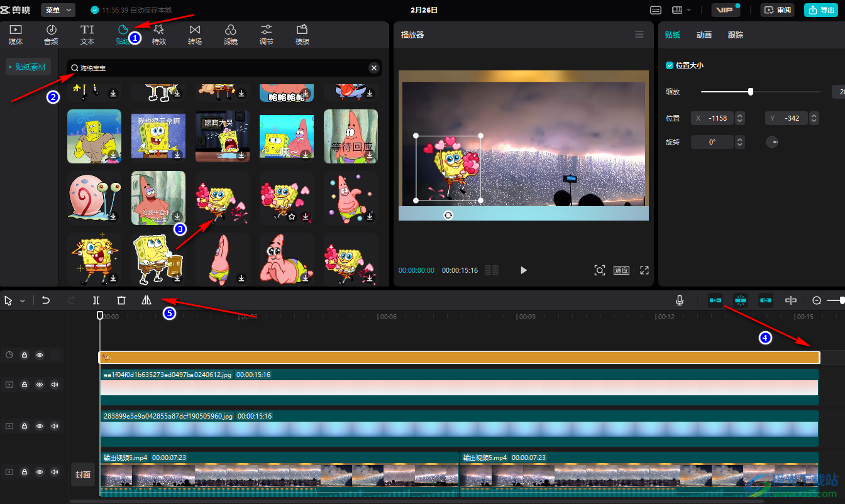Clear the sticker search text
Screen dimensions: 845x504
pyautogui.click(x=374, y=68)
